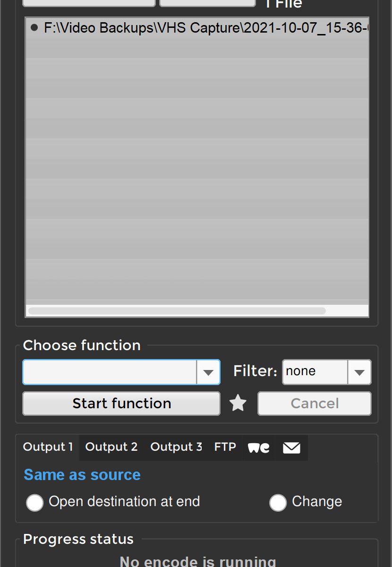Click inside the Choose function text field
392x567 pixels.
click(110, 372)
